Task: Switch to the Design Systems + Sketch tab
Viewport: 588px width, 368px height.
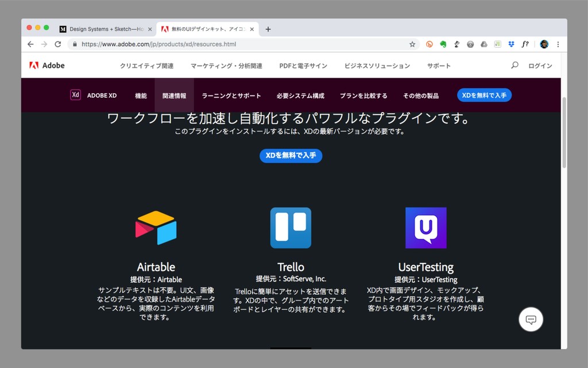Action: (x=106, y=29)
